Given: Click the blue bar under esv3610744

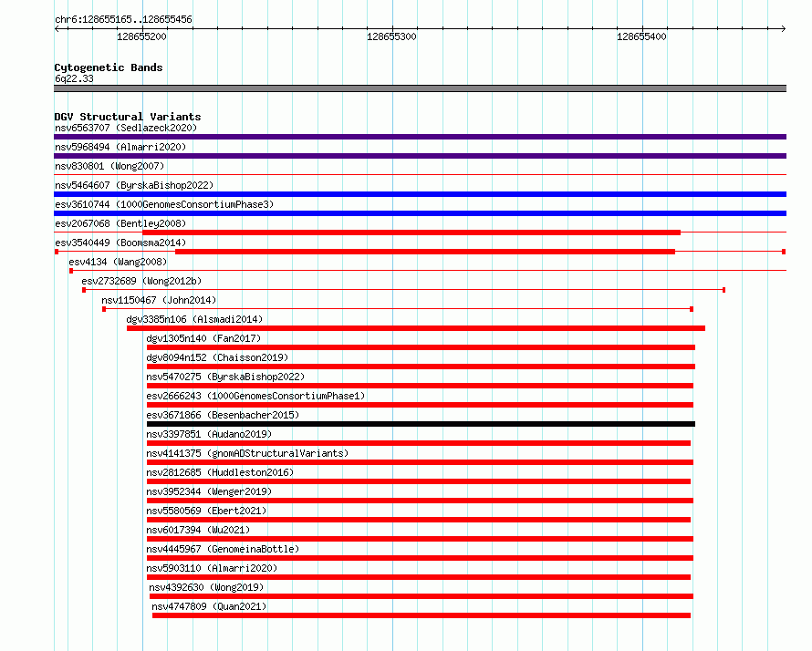Looking at the screenshot, I should pos(420,213).
